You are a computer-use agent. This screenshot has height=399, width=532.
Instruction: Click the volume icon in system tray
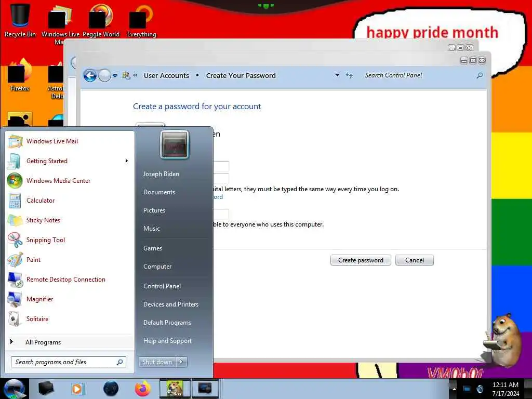click(480, 389)
